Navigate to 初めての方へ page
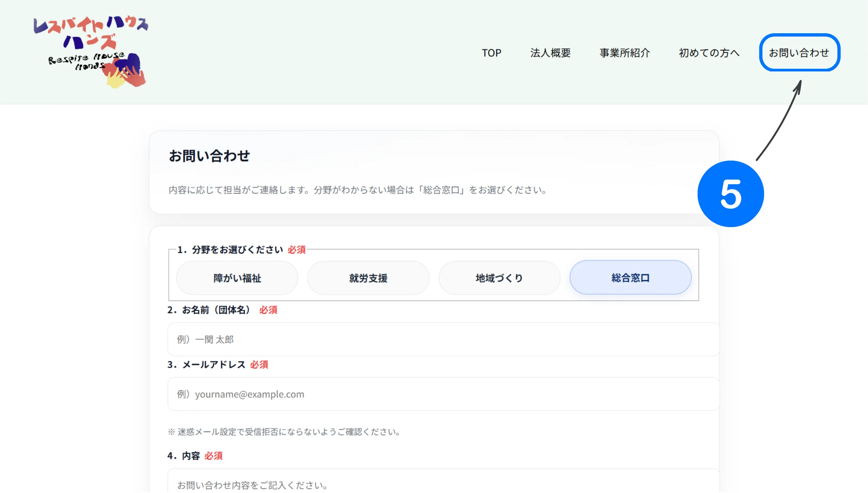The width and height of the screenshot is (868, 493). point(708,53)
